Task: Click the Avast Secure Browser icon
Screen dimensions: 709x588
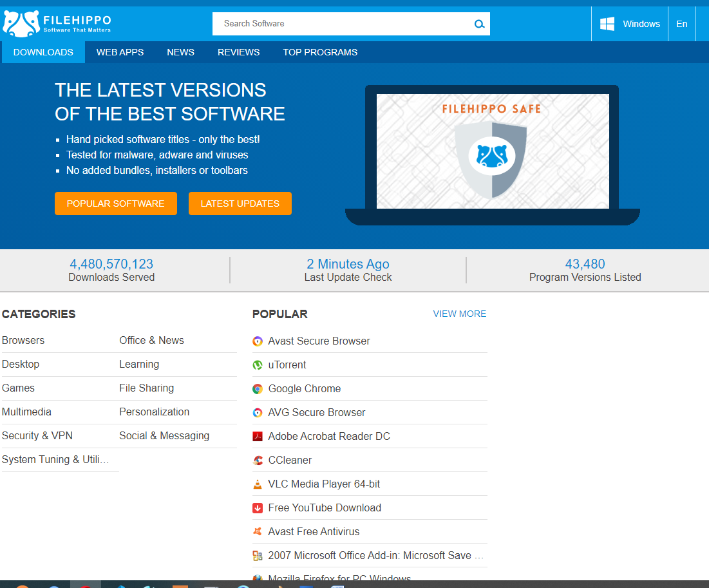Action: point(258,341)
